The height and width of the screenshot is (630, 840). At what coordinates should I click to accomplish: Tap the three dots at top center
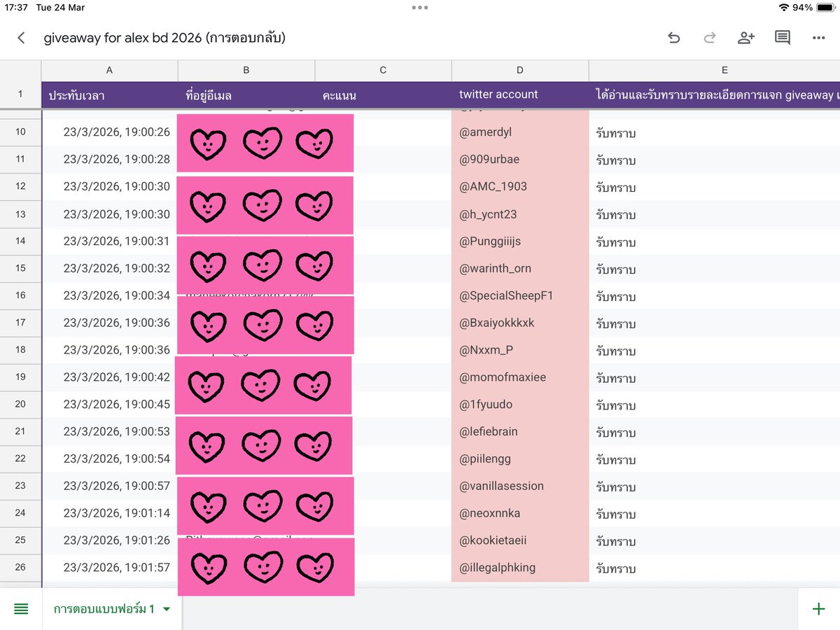420,8
